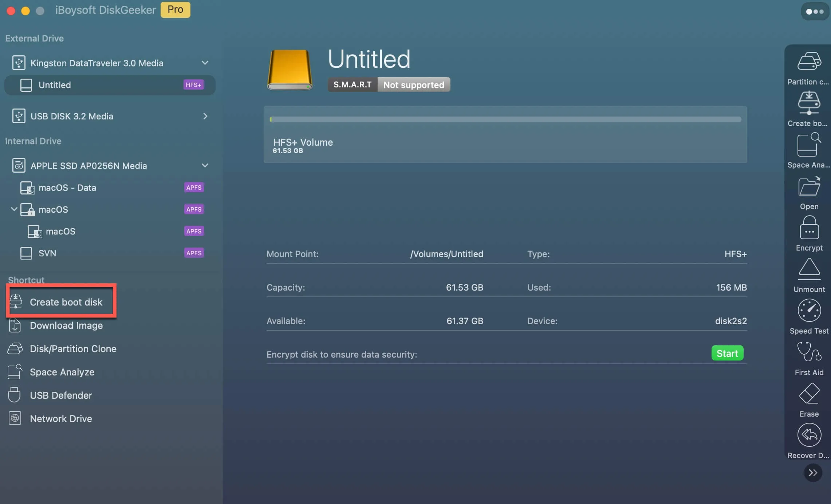Click the Partition clone icon in right toolbar
The image size is (831, 504).
[809, 61]
